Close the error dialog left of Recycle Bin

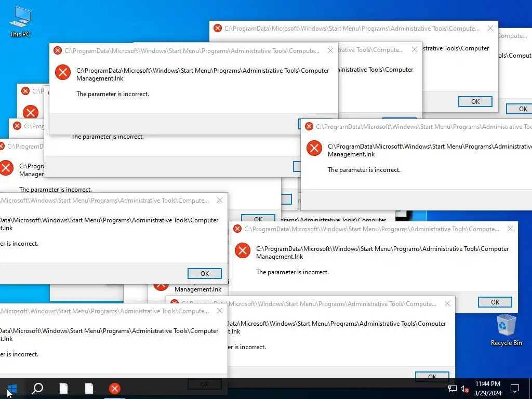pyautogui.click(x=447, y=303)
